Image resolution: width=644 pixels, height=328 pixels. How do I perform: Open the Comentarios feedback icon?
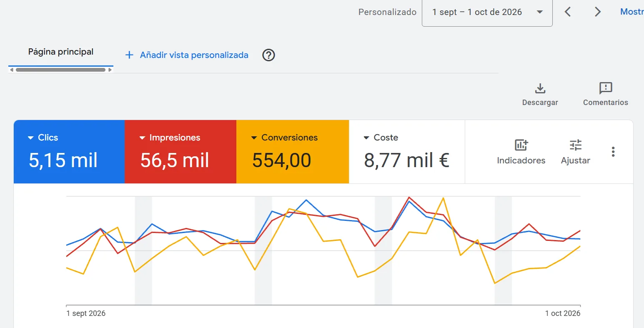tap(605, 88)
